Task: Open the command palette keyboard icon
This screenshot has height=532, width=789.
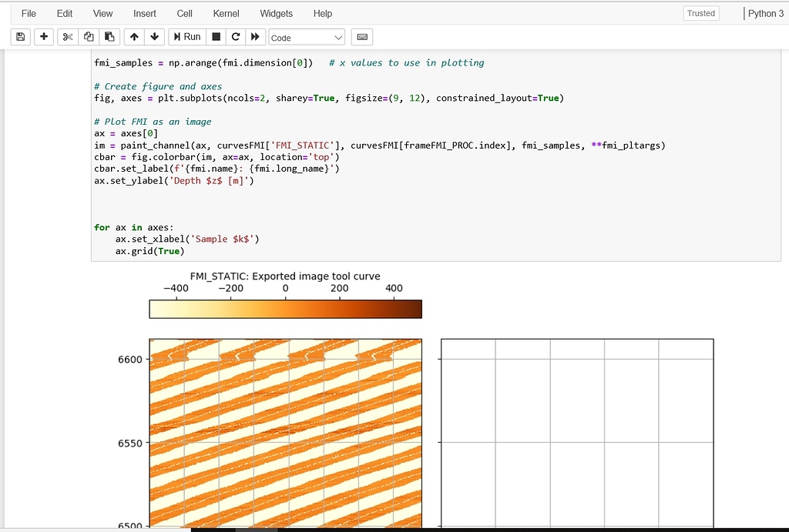Action: click(x=361, y=36)
